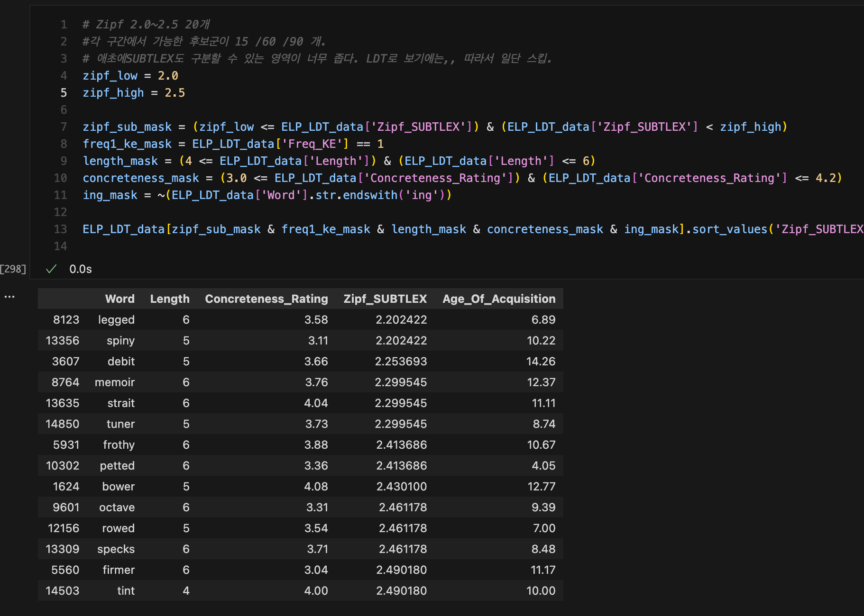Click the 'tint' word cell
This screenshot has height=616, width=864.
pyautogui.click(x=126, y=591)
